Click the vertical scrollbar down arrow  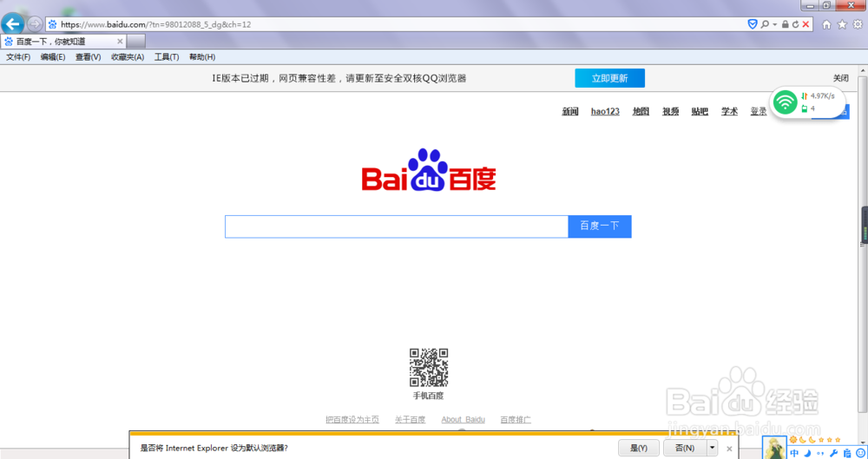(863, 443)
